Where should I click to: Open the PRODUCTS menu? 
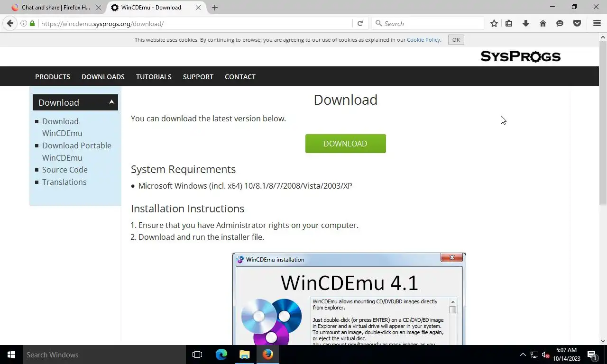pos(53,76)
